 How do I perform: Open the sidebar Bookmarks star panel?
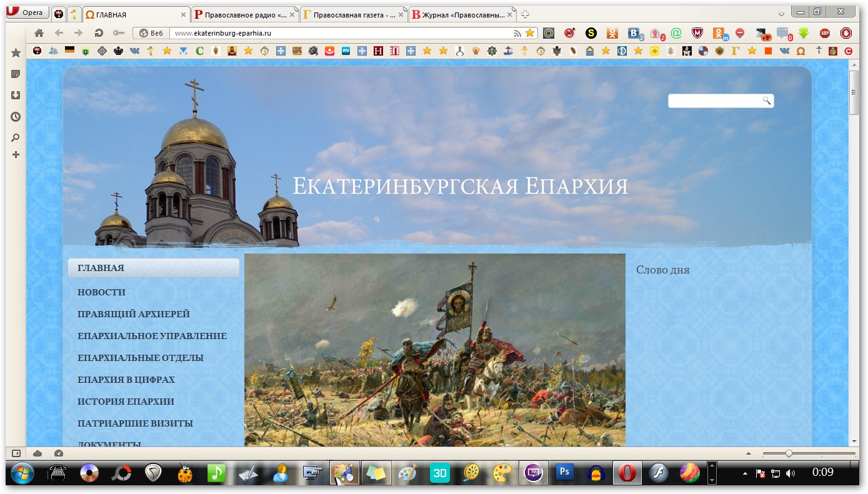[16, 53]
